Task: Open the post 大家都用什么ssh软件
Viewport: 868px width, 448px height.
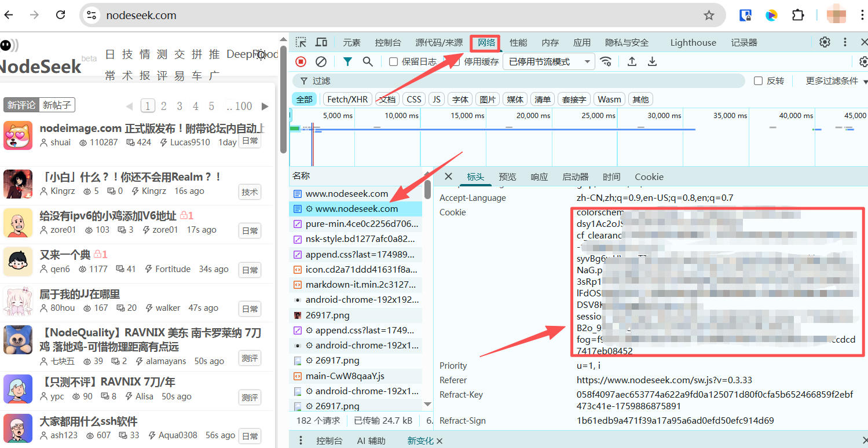Action: 89,421
